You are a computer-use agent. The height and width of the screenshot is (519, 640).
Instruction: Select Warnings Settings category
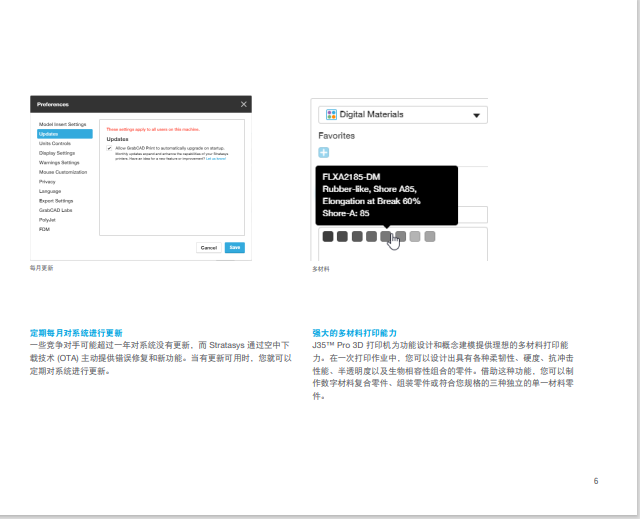59,162
